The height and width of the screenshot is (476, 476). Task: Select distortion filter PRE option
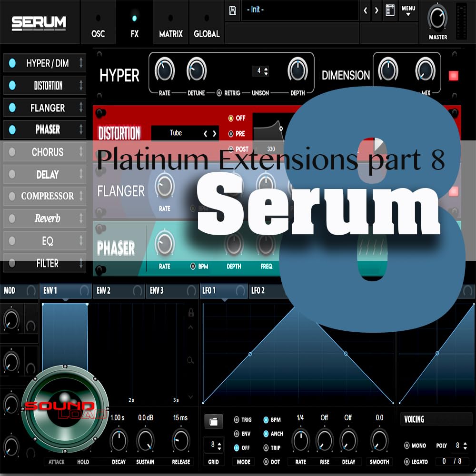(231, 134)
